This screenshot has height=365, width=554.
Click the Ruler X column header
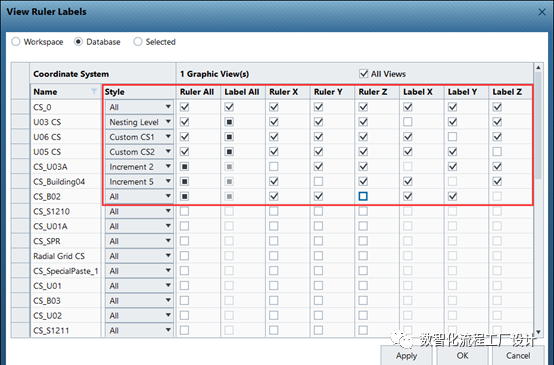click(x=288, y=92)
